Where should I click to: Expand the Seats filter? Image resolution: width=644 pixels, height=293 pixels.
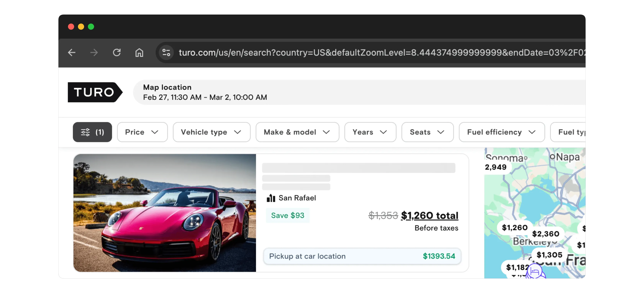[x=427, y=132]
